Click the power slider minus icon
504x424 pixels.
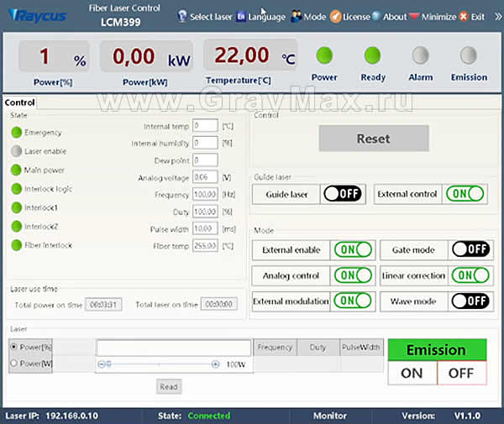(102, 364)
